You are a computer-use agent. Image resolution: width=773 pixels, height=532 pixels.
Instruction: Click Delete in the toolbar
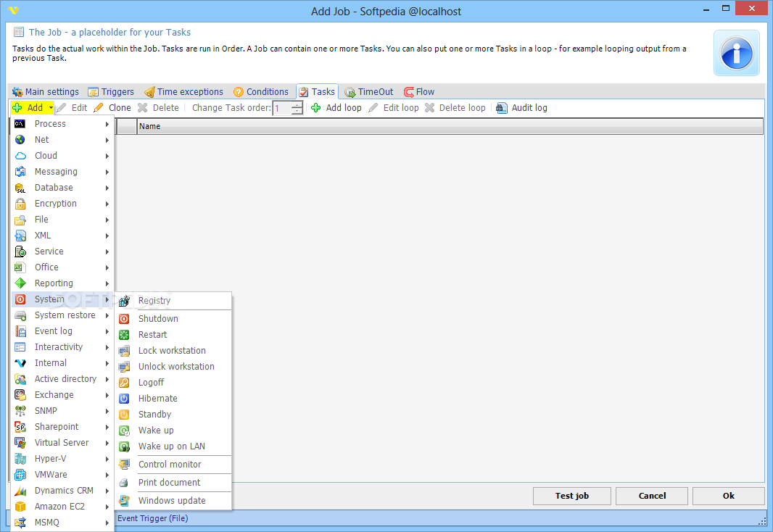(x=158, y=108)
